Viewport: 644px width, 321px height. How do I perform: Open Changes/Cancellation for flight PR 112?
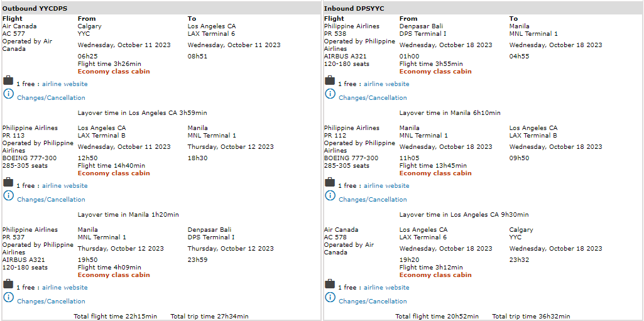373,200
